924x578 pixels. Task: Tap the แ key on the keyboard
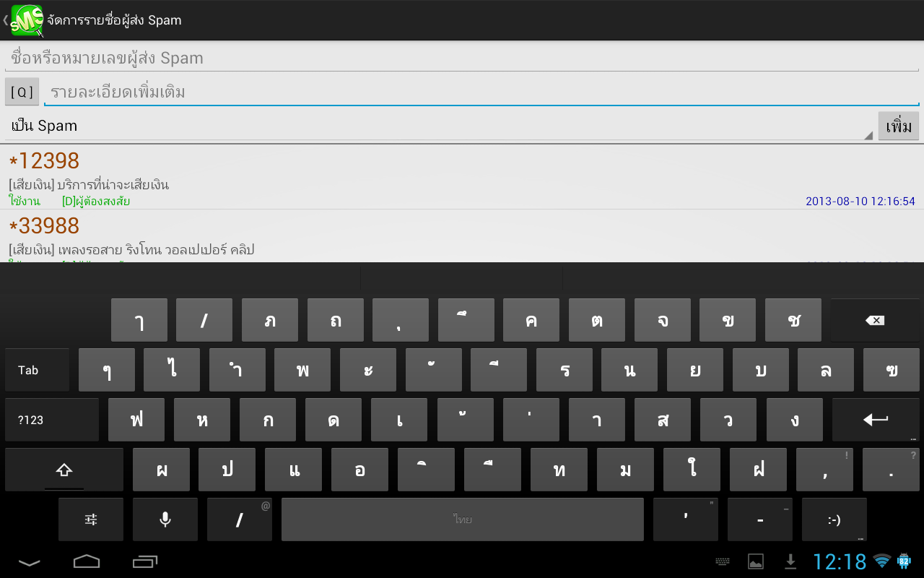[294, 470]
